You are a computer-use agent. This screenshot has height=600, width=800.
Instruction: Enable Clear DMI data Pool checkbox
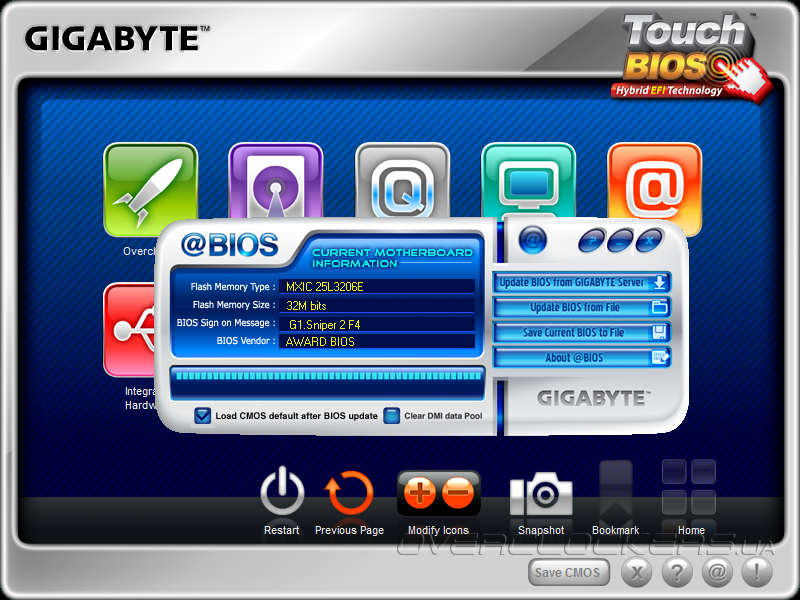tap(391, 416)
